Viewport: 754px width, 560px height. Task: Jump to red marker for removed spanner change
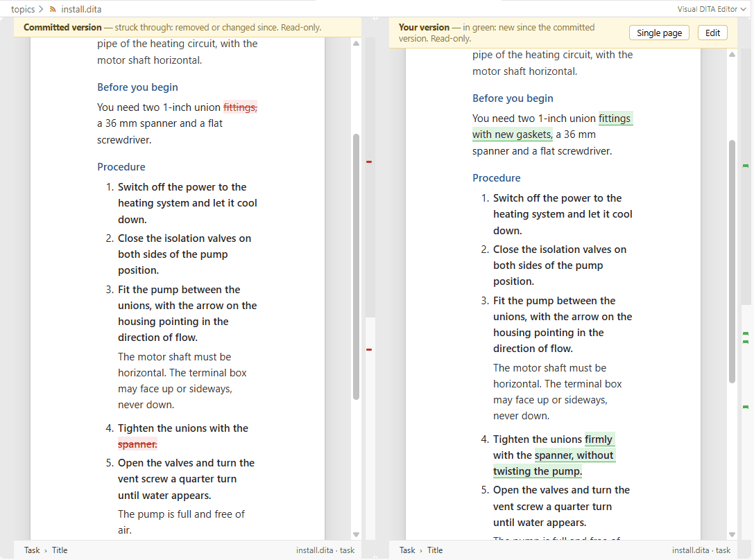coord(369,349)
